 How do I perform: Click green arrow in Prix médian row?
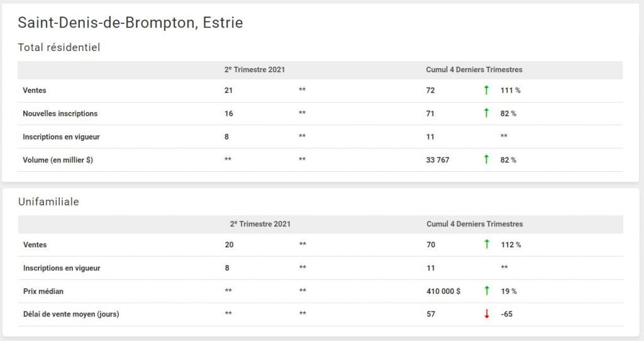486,291
